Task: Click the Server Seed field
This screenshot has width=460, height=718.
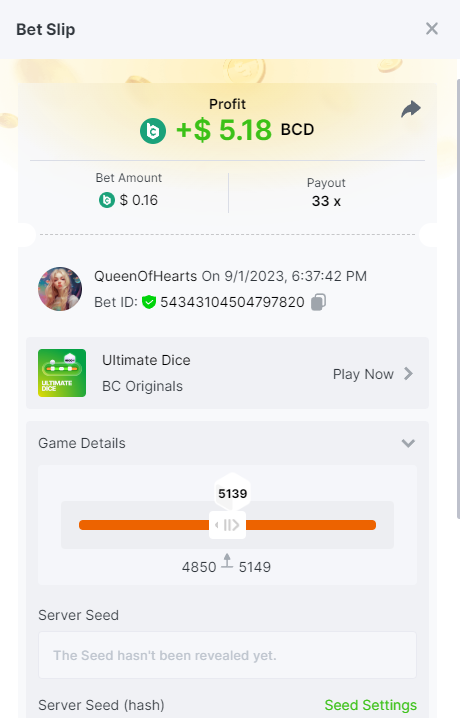Action: tap(227, 655)
